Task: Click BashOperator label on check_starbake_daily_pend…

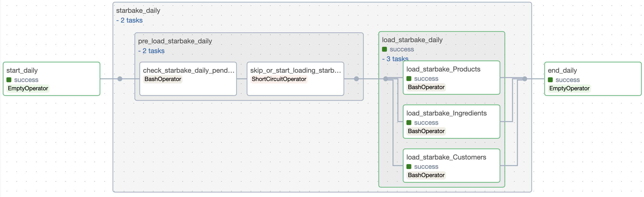Action: [x=163, y=79]
